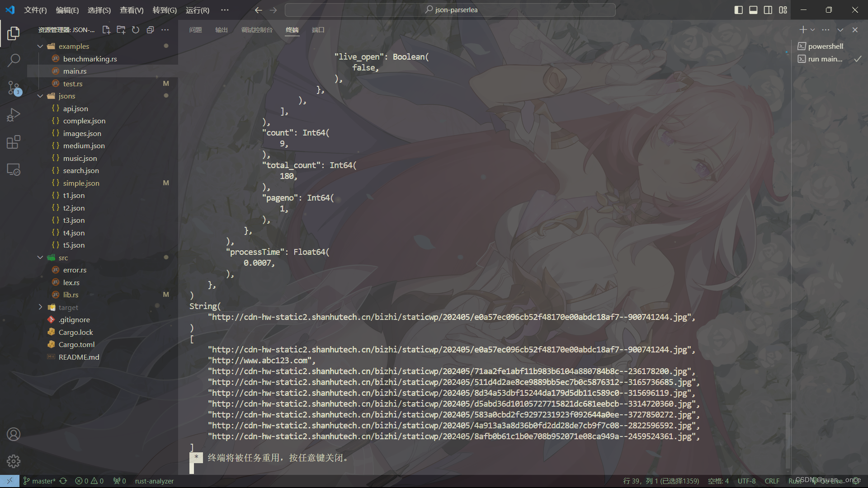Open the 转到(G) menu
This screenshot has width=868, height=488.
pos(165,10)
